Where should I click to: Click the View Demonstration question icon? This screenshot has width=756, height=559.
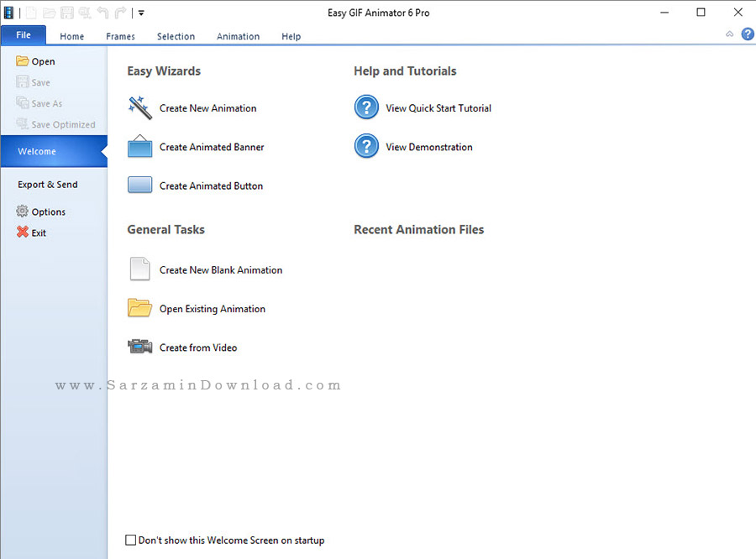[x=366, y=146]
